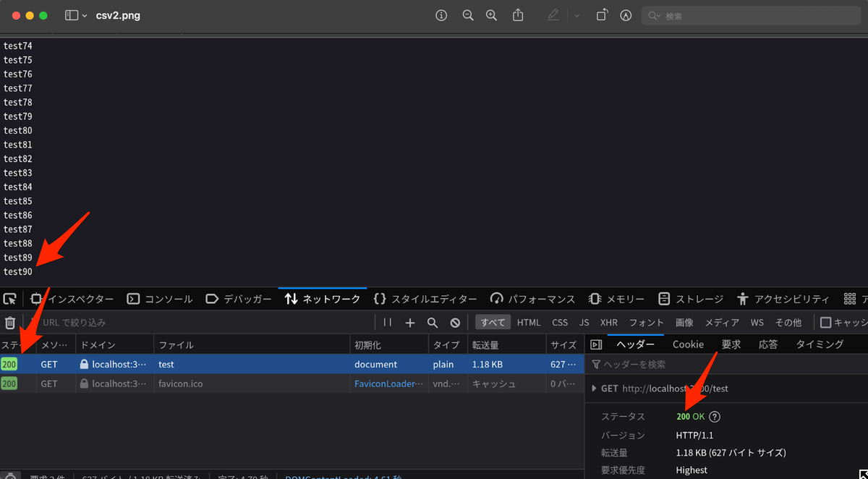868x479 pixels.
Task: Clear network requests with the trash icon
Action: tap(9, 321)
